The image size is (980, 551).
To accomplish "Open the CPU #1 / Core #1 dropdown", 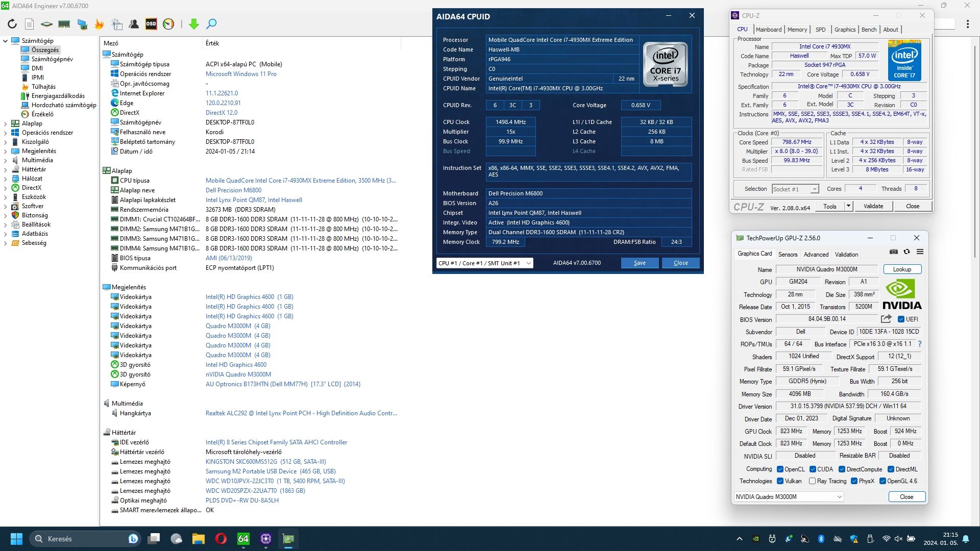I will [484, 263].
